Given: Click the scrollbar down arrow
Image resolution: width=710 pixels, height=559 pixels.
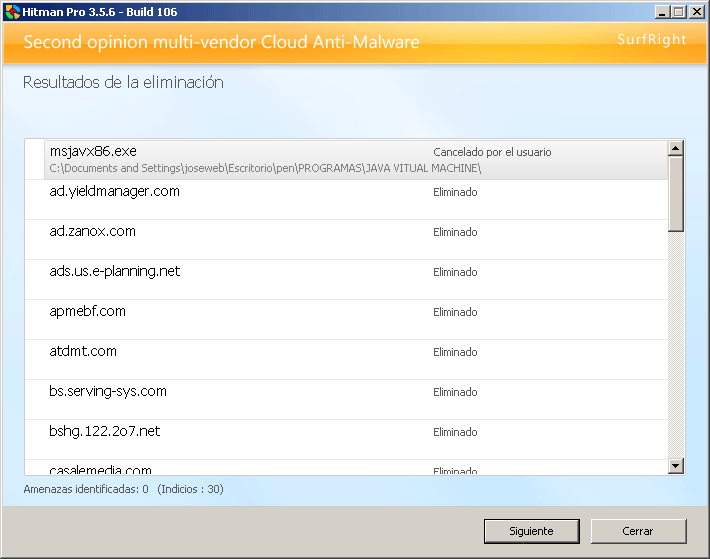Looking at the screenshot, I should 676,466.
